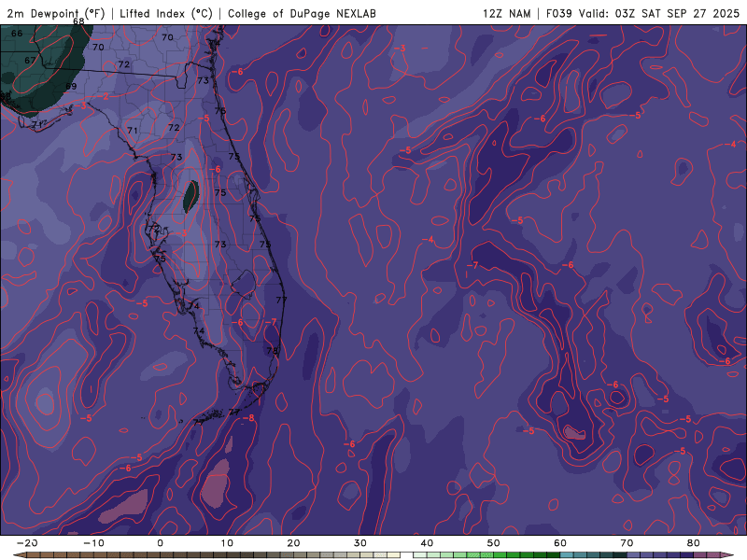Click the right arrow end of color bar
The height and width of the screenshot is (560, 747).
pyautogui.click(x=728, y=555)
